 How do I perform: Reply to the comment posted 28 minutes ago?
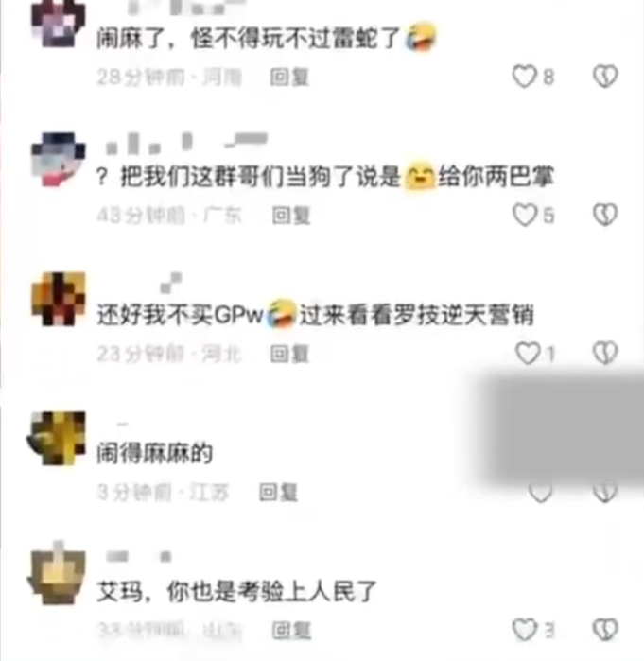[x=289, y=78]
